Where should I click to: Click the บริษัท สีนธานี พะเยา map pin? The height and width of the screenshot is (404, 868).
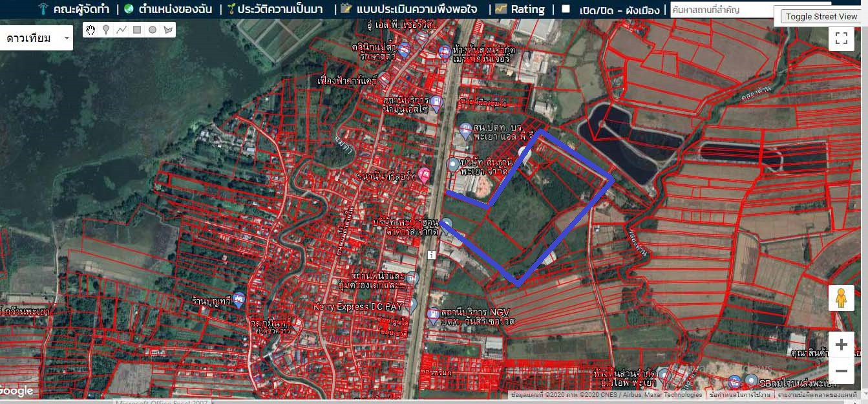point(453,164)
